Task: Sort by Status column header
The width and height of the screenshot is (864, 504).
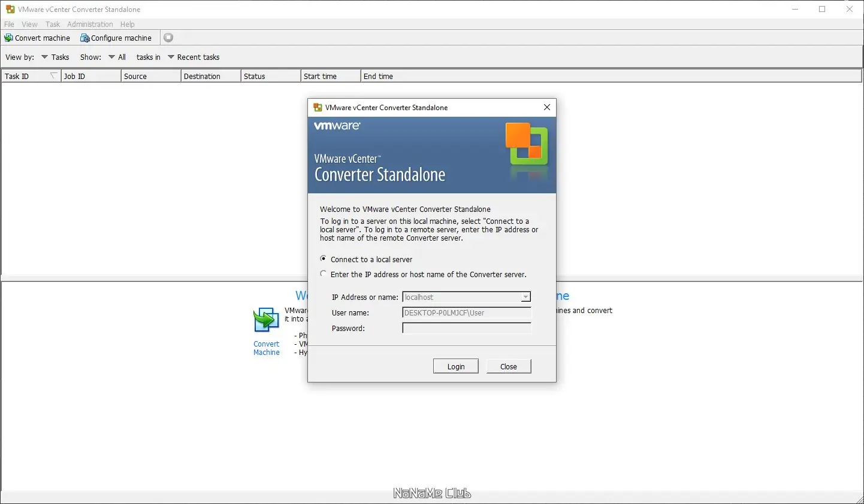Action: click(271, 76)
